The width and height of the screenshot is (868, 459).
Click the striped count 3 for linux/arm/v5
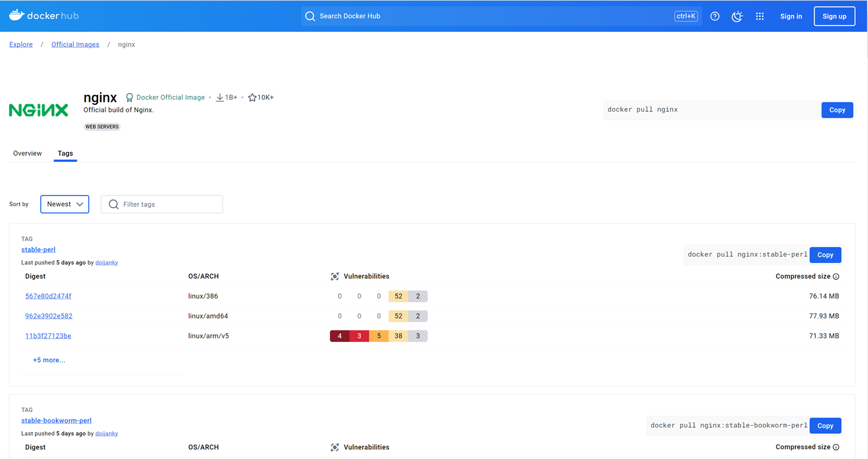(418, 336)
